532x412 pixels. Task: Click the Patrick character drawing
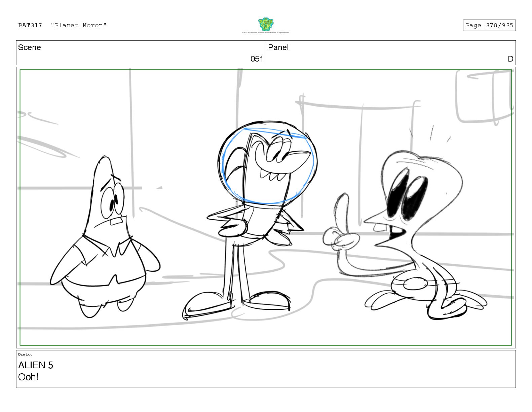(105, 237)
